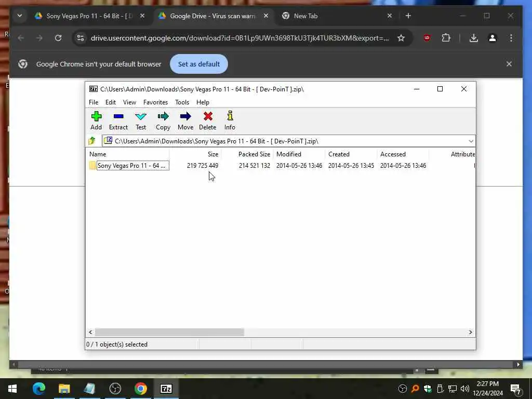
Task: Open the Info toolbar icon
Action: click(x=230, y=121)
